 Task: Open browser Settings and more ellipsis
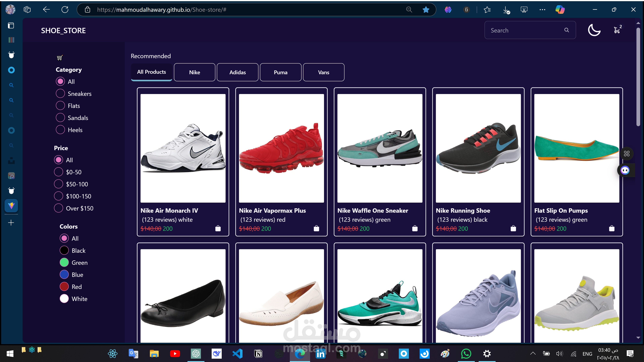[542, 10]
